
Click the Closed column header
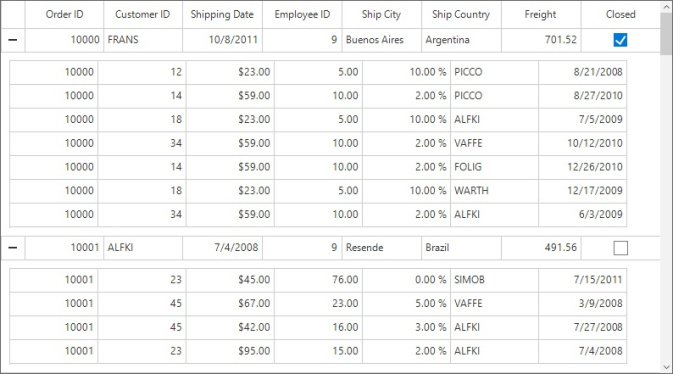(x=621, y=14)
